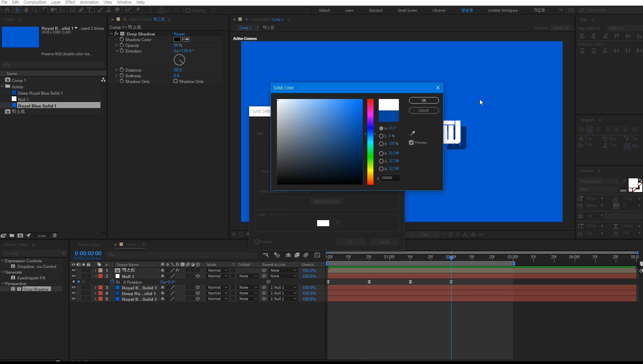The image size is (643, 364).
Task: Collapse the Solids folder in Project
Action: (3, 87)
